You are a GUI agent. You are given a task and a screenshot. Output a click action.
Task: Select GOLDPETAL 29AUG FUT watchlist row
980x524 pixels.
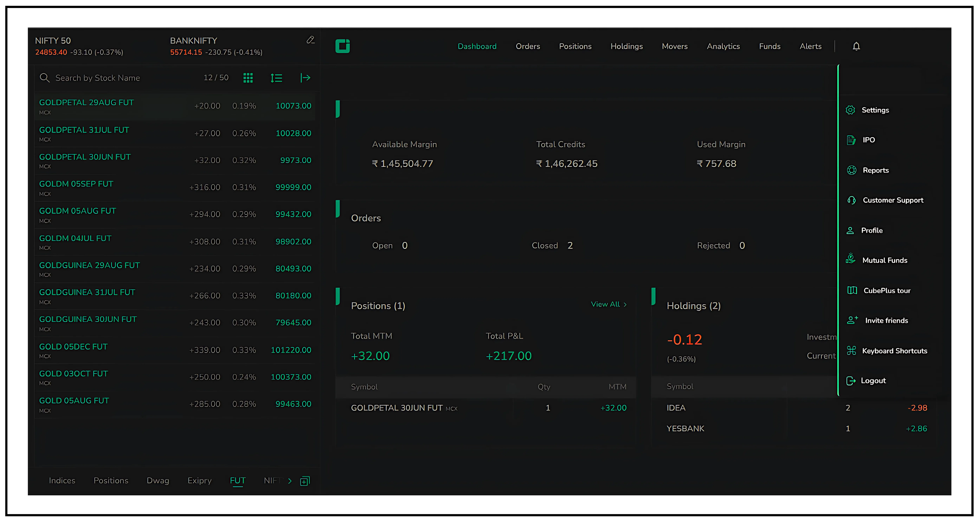point(175,107)
